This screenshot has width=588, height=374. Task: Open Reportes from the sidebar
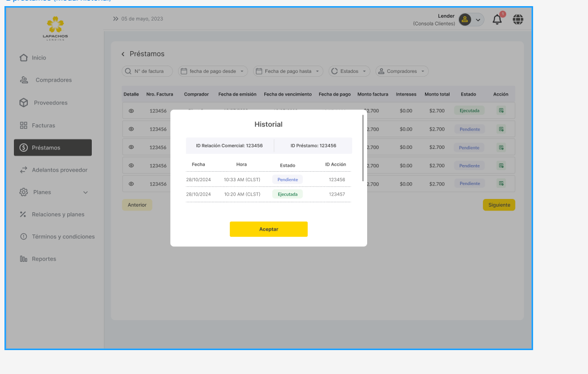[x=44, y=259]
